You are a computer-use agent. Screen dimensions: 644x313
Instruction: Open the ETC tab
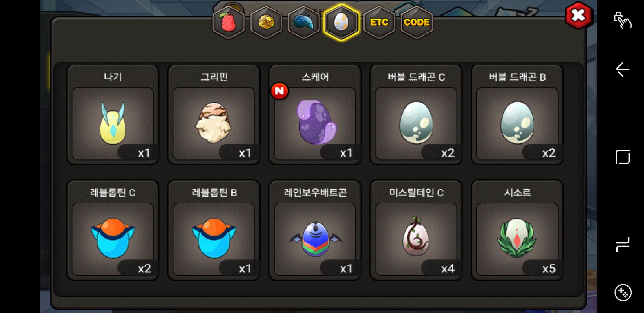pos(379,22)
